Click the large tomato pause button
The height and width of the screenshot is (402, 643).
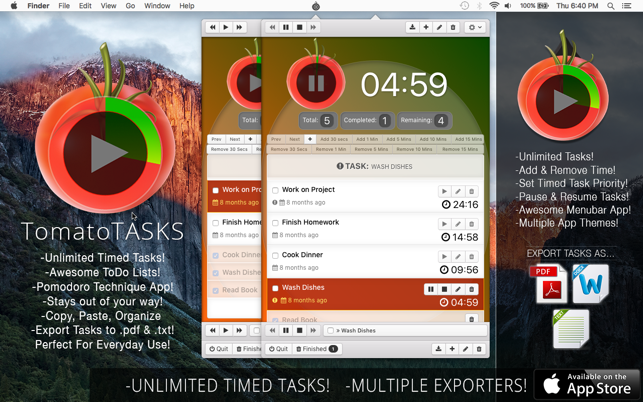point(316,83)
